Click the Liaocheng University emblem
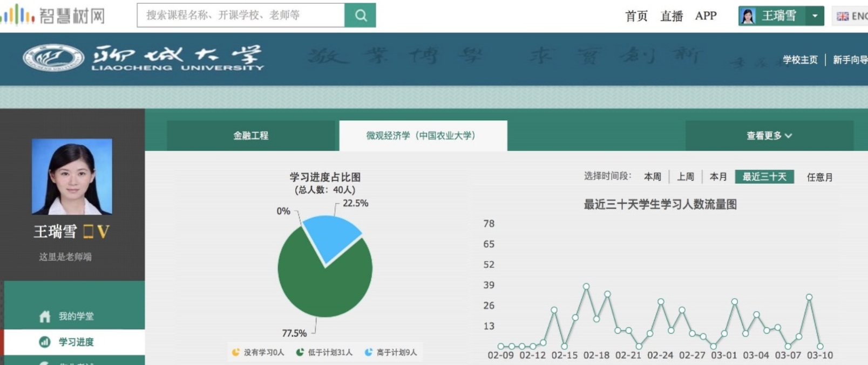Image resolution: width=868 pixels, height=365 pixels. [53, 58]
